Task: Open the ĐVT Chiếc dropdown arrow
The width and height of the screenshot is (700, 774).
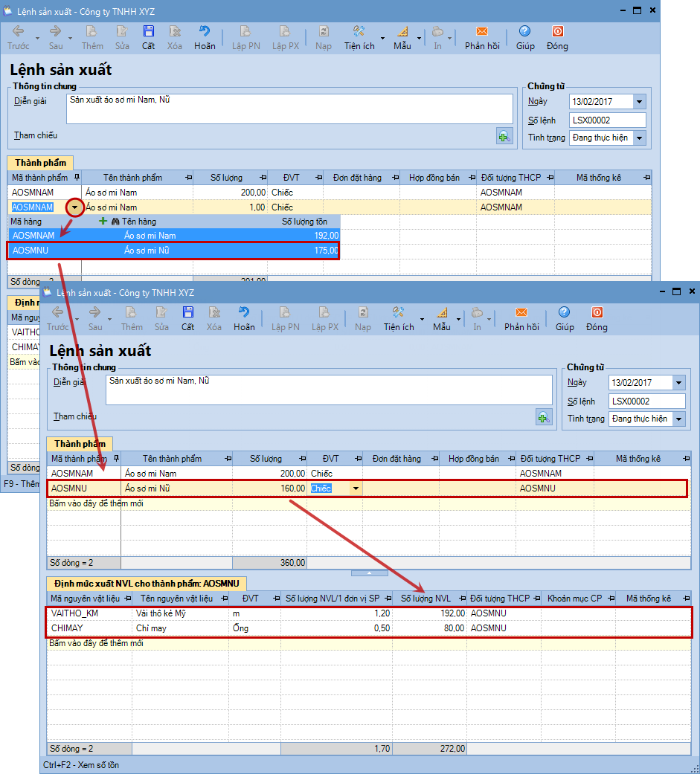Action: 355,488
